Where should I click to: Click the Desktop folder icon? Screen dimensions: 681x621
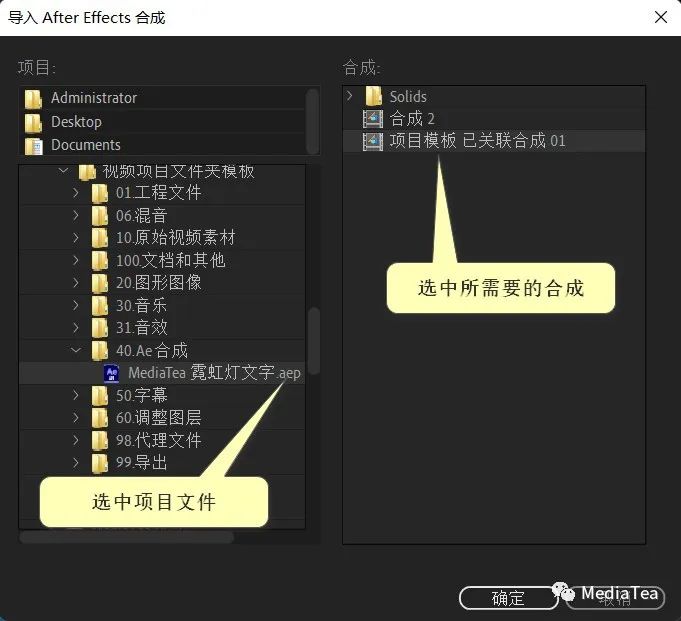pyautogui.click(x=33, y=122)
